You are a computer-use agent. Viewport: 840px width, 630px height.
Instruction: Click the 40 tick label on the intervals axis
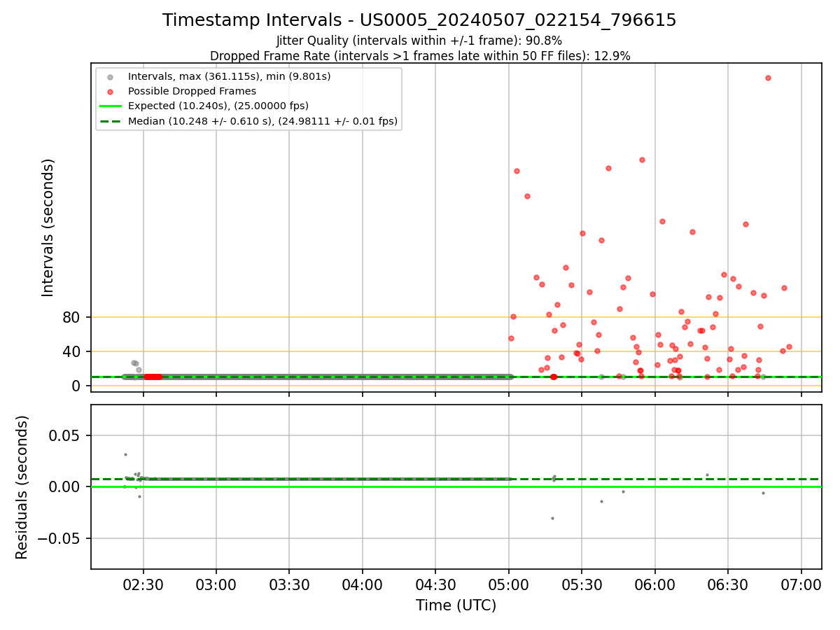click(x=72, y=352)
